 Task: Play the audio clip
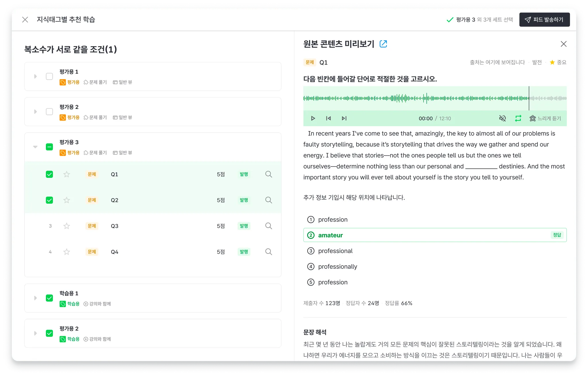click(x=313, y=118)
